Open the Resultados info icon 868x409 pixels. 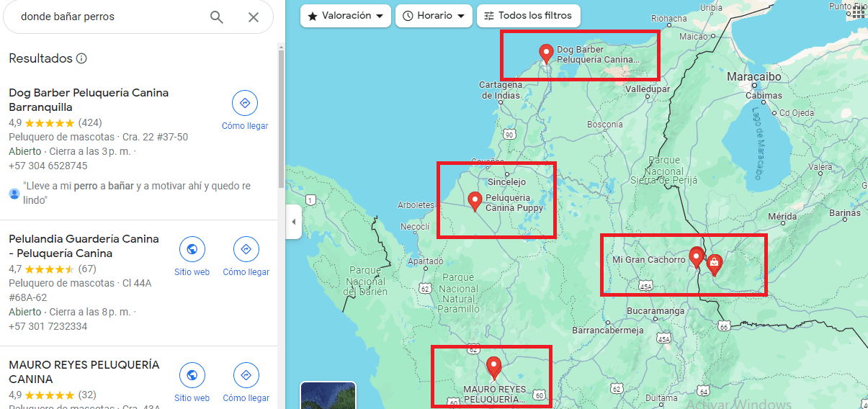click(x=81, y=58)
